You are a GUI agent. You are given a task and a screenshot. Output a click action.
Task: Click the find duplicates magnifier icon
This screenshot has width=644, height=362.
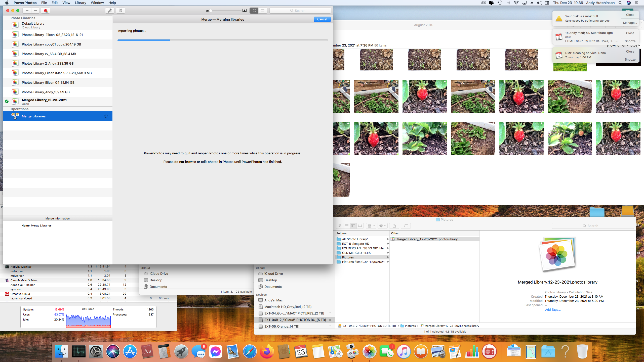pos(110,11)
